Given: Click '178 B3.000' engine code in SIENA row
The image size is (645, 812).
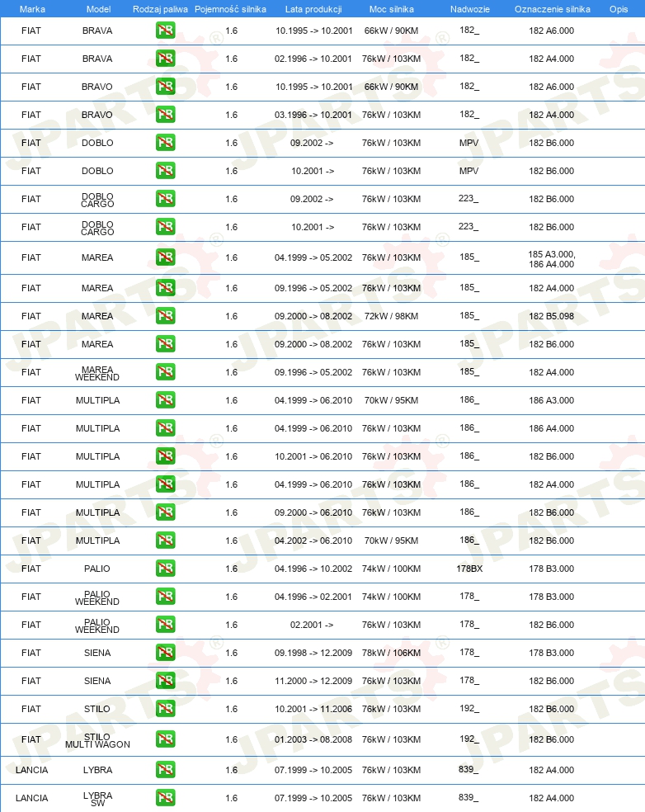Looking at the screenshot, I should pyautogui.click(x=551, y=653).
